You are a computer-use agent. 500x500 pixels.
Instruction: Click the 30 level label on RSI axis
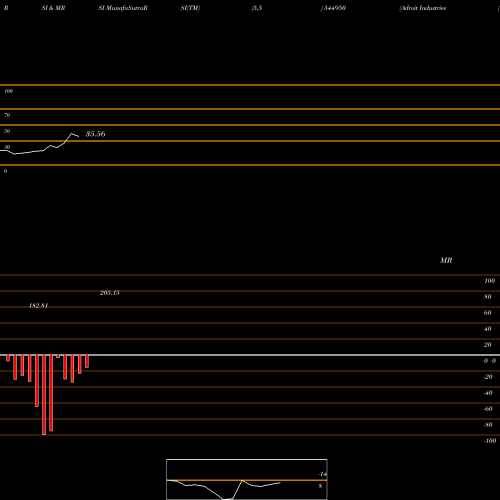click(x=7, y=147)
